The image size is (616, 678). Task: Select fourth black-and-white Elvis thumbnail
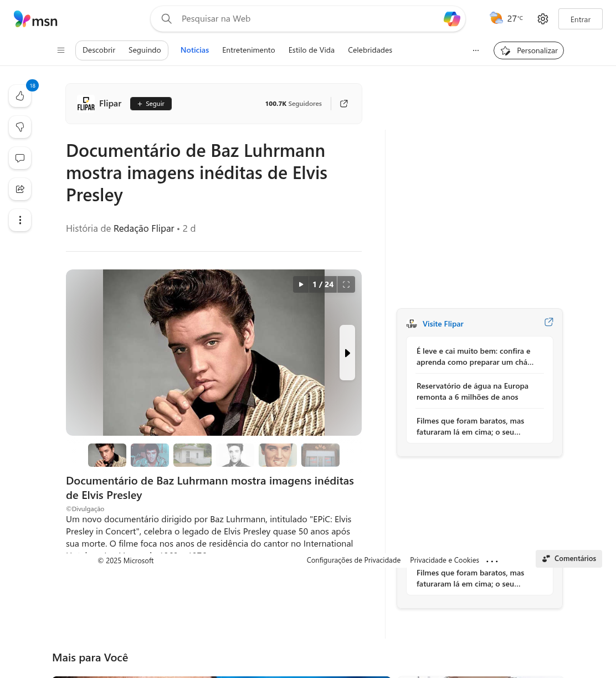click(235, 455)
